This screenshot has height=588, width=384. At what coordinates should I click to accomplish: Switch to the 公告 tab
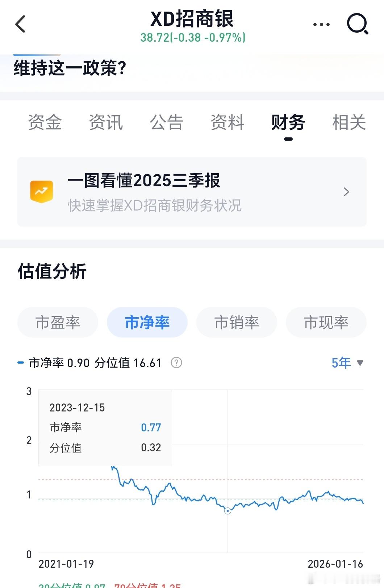167,122
